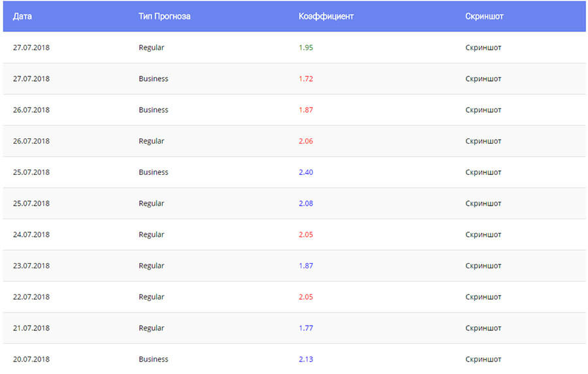Select the green coefficient 1.95
The image size is (588, 374).
click(x=306, y=48)
